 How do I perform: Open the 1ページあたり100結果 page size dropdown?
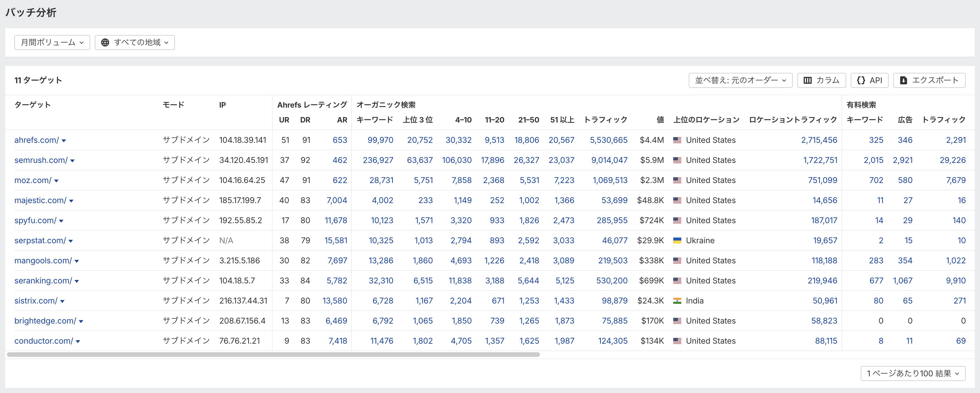click(x=913, y=373)
